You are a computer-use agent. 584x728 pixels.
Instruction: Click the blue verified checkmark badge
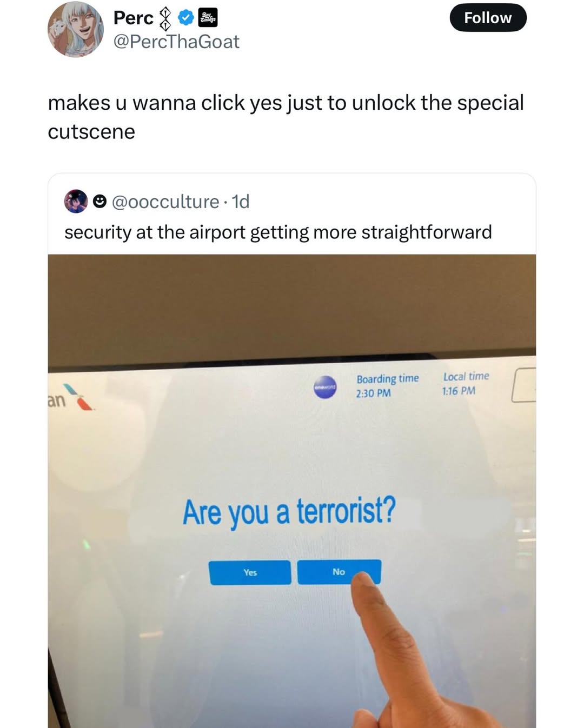(186, 18)
